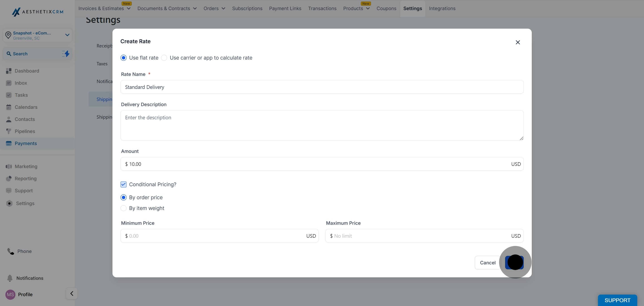Click the Calendars icon
The width and height of the screenshot is (644, 306).
point(9,107)
